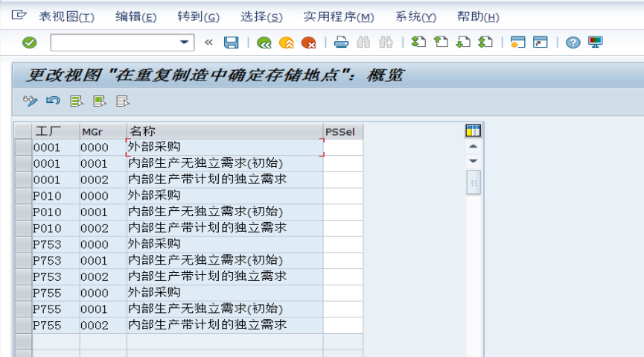Click the vertical scrollbar handle
Viewport: 644px width, 357px height.
point(474,183)
